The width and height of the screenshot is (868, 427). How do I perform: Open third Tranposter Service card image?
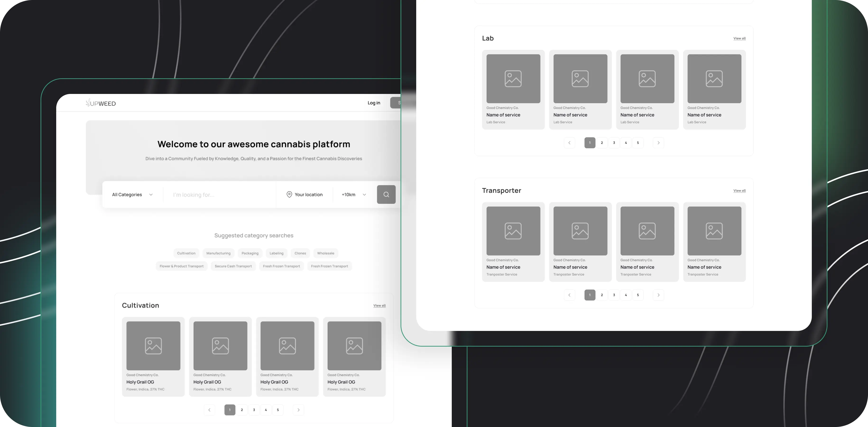pos(647,231)
